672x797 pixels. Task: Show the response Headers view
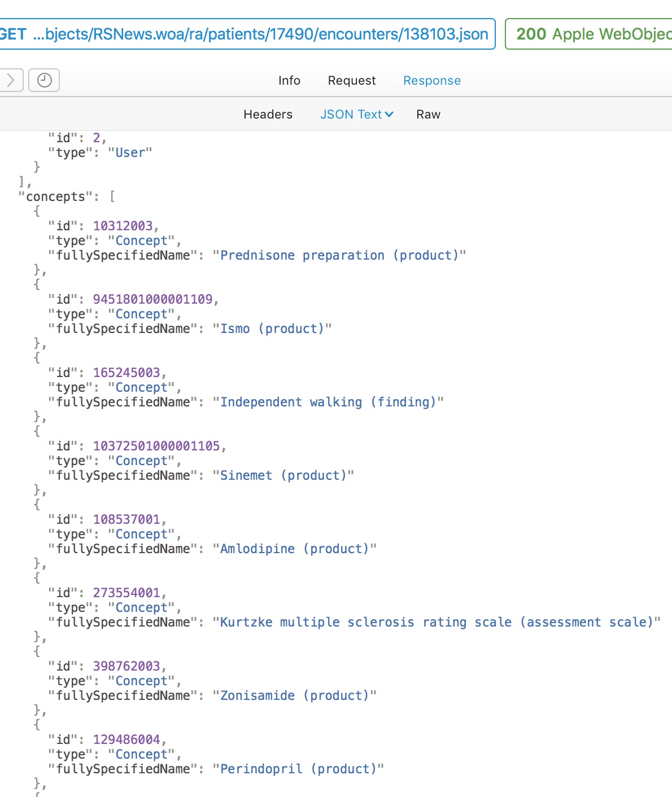[268, 115]
